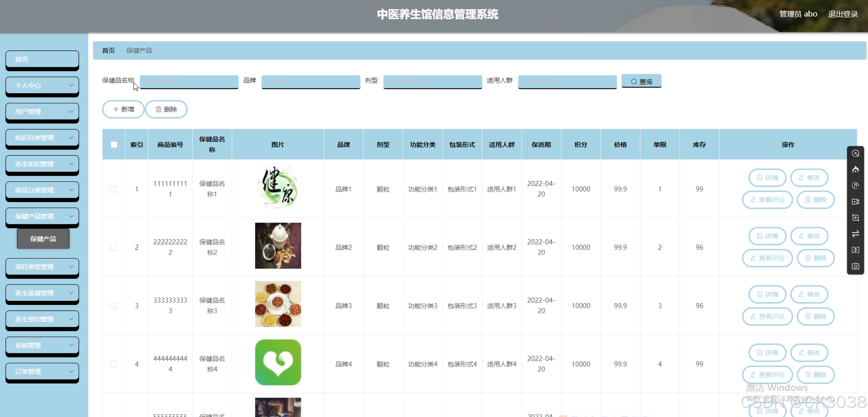Click the product image thumbnail in row 2
This screenshot has height=417, width=868.
278,246
